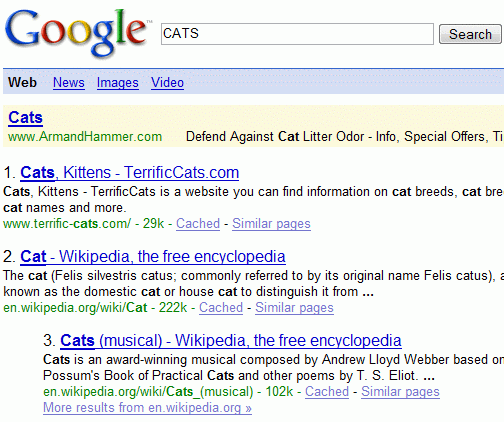Open Cat - Wikedia free encyclopedia result
Viewport: 504px width, 422px height.
[153, 257]
